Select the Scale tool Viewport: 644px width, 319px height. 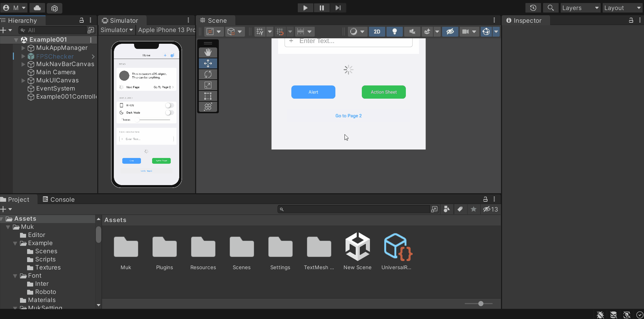[208, 85]
